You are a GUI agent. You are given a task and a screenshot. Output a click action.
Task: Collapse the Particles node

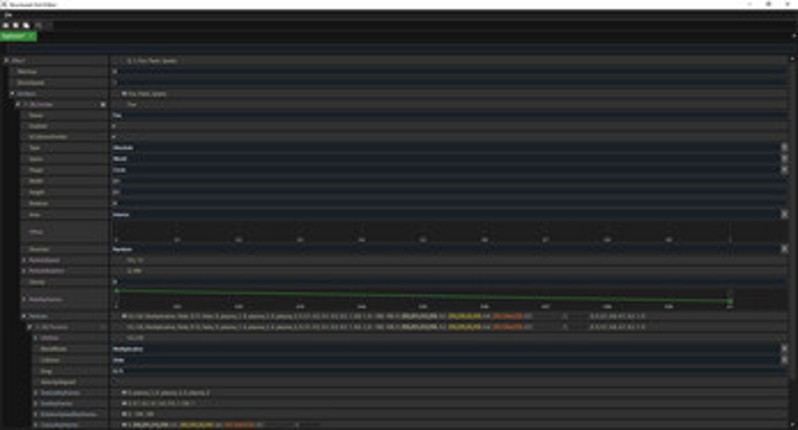[x=24, y=316]
